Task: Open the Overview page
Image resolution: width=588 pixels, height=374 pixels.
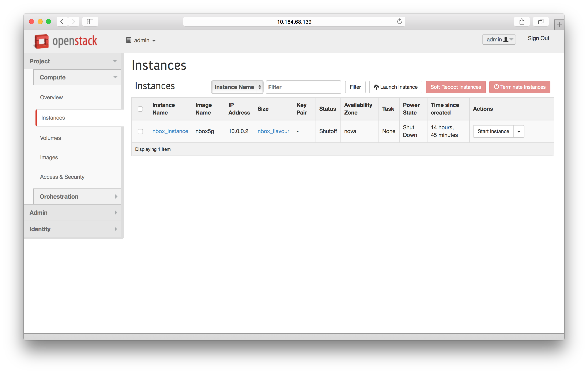Action: click(51, 97)
